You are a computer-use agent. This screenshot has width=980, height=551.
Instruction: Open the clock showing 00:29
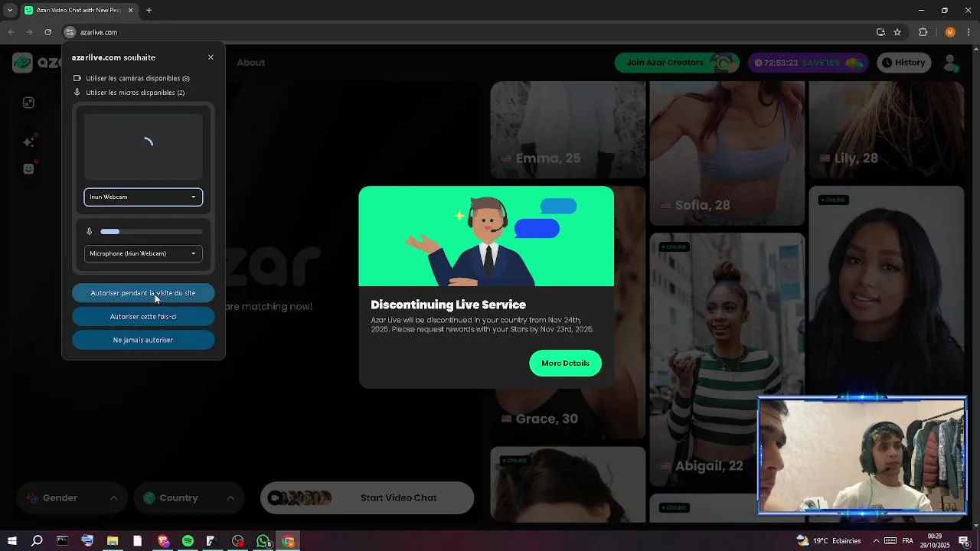click(x=935, y=541)
